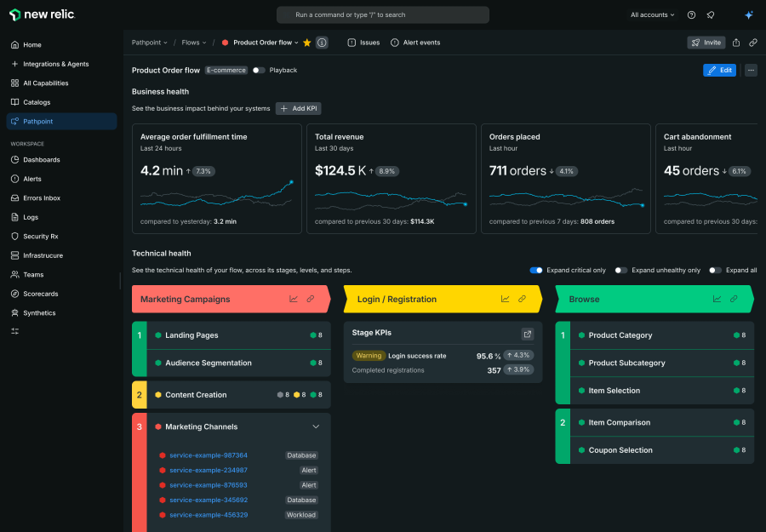This screenshot has height=532, width=766.
Task: Click the command search input field
Action: pyautogui.click(x=383, y=14)
